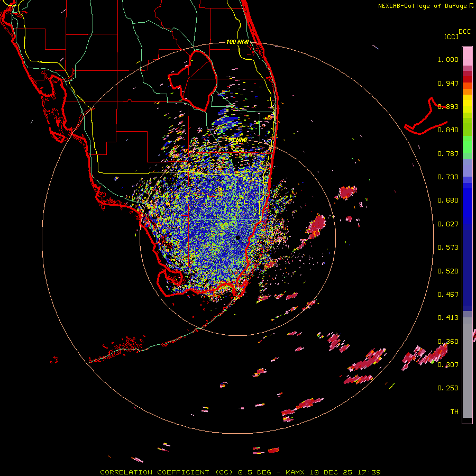476x476 pixels.
Task: Click the TH threshold label
Action: pyautogui.click(x=454, y=412)
